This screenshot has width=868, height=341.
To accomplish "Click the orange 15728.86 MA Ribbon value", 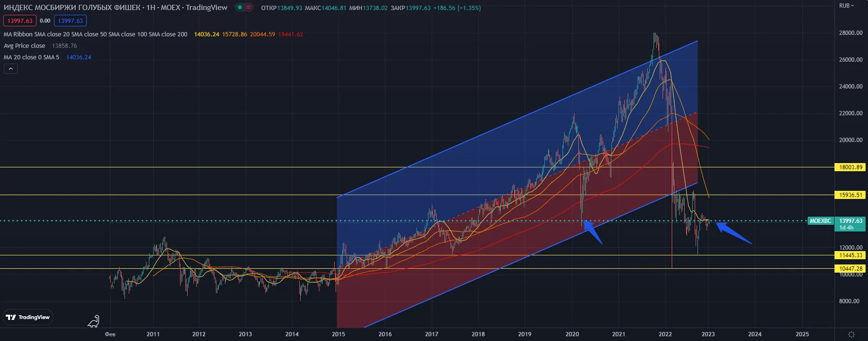I will (235, 34).
